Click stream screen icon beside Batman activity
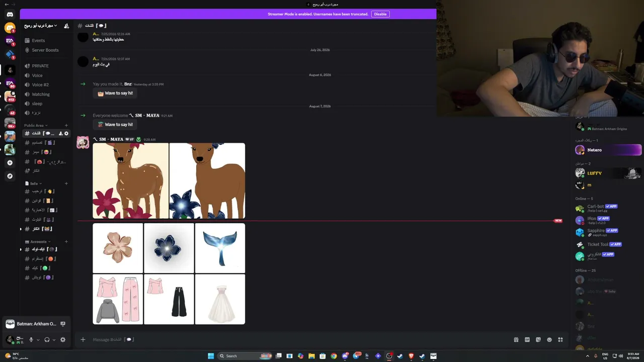Screen dimensions: 644x362 63,324
